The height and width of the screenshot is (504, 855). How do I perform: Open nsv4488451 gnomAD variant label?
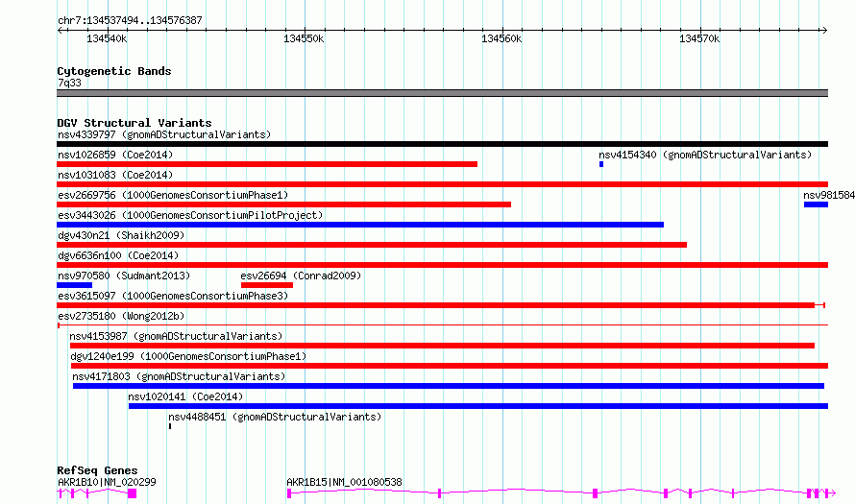(x=275, y=417)
